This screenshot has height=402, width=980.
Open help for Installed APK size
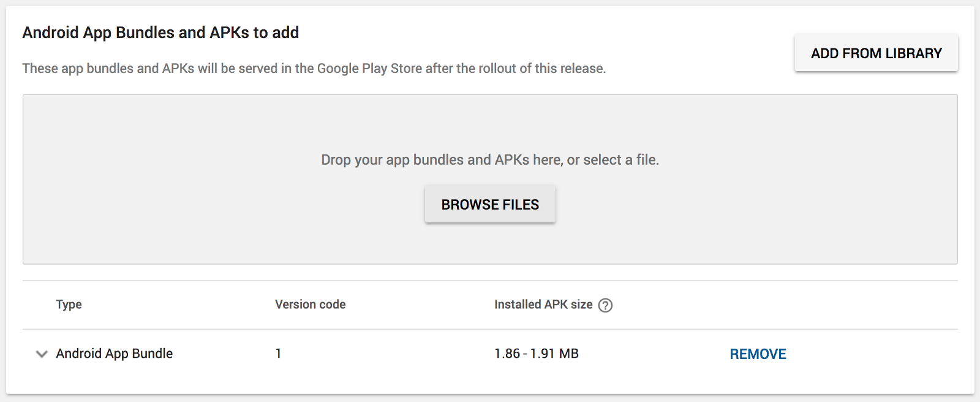point(605,305)
